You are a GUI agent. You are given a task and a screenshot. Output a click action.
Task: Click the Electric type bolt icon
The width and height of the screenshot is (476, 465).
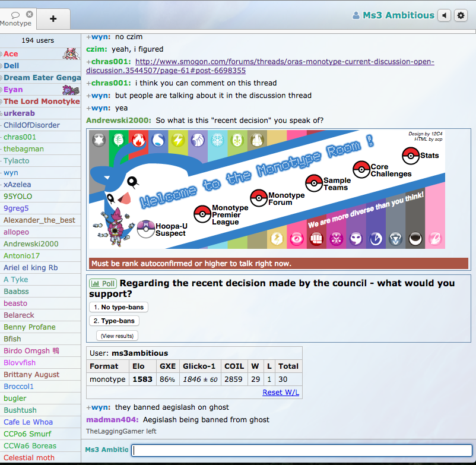coord(178,140)
